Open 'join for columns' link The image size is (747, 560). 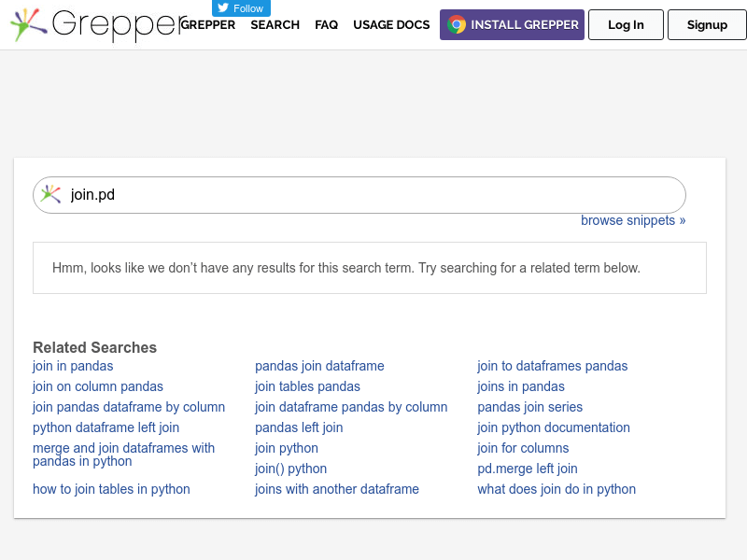(523, 448)
